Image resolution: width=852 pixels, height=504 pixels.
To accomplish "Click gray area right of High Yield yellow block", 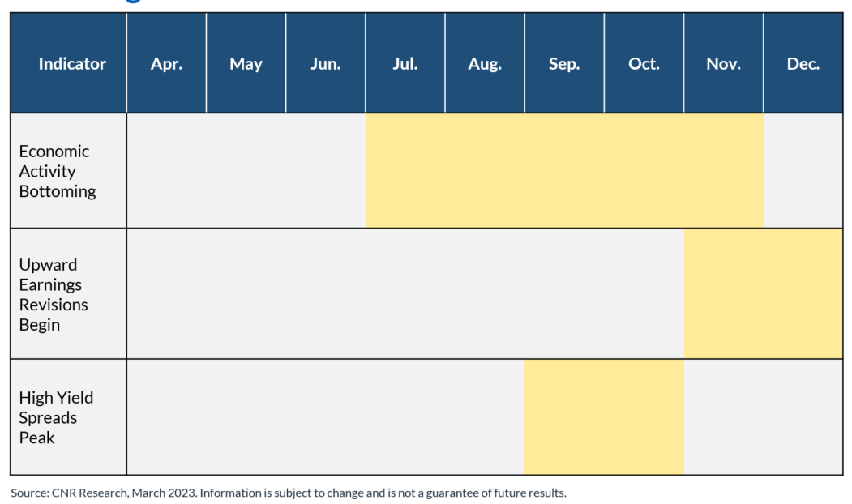I will (764, 416).
